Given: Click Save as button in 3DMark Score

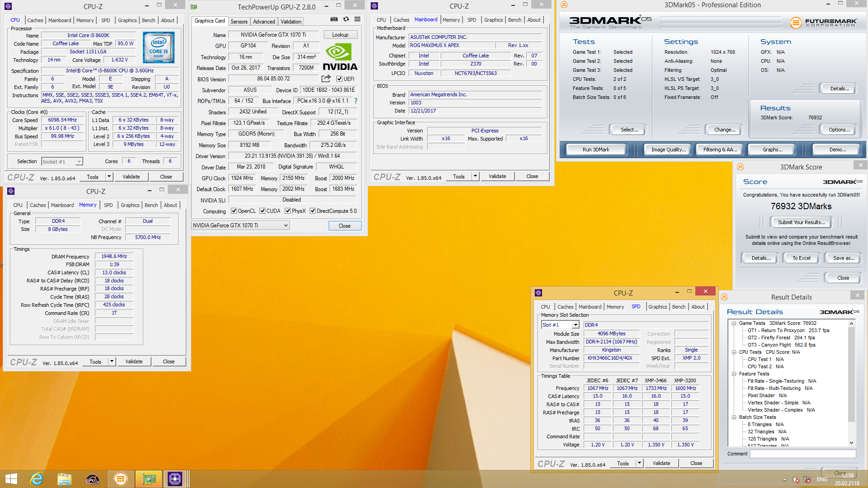Looking at the screenshot, I should pyautogui.click(x=844, y=258).
